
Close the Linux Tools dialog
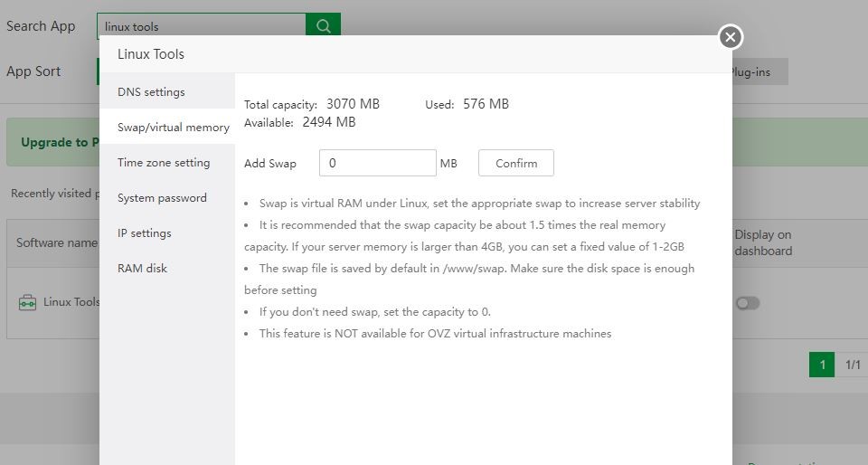[731, 37]
